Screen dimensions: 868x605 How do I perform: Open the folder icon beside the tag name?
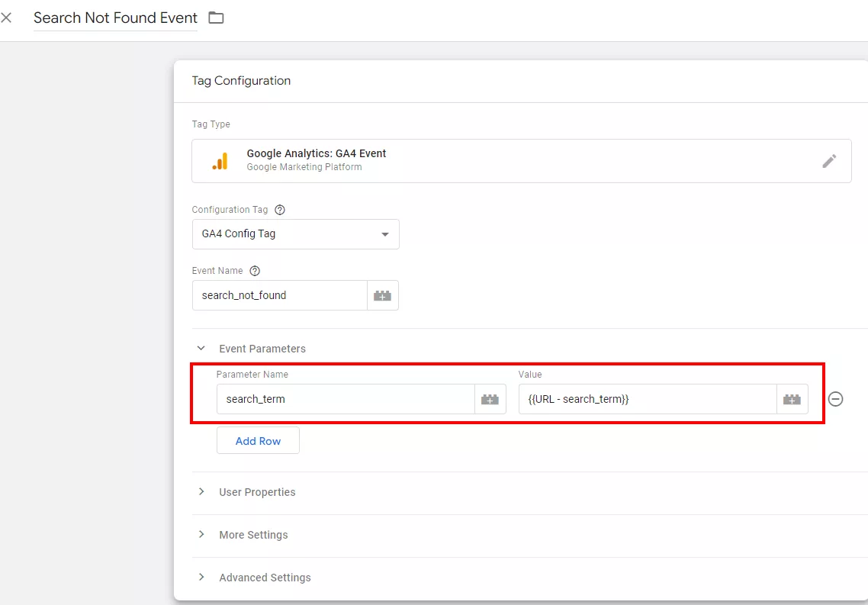point(216,18)
